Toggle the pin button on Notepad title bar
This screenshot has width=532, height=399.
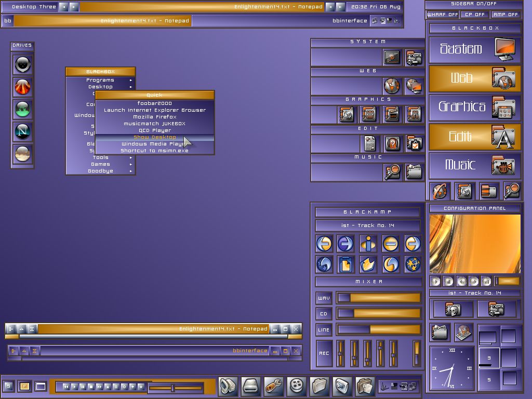pos(11,329)
